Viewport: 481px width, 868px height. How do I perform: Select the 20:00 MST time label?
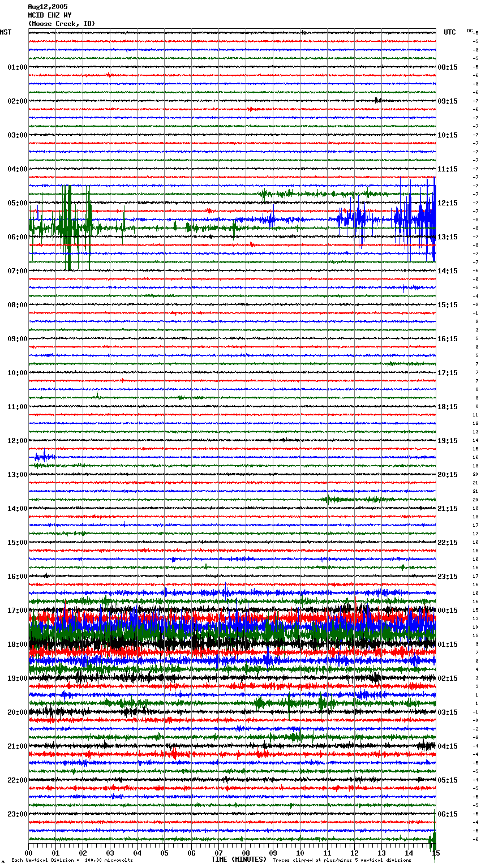[18, 712]
